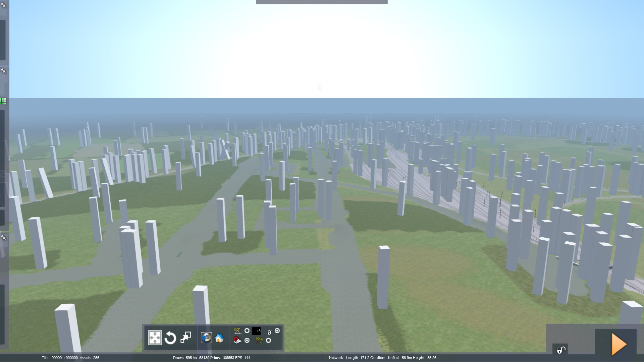Select the scale object tool

pos(186,338)
